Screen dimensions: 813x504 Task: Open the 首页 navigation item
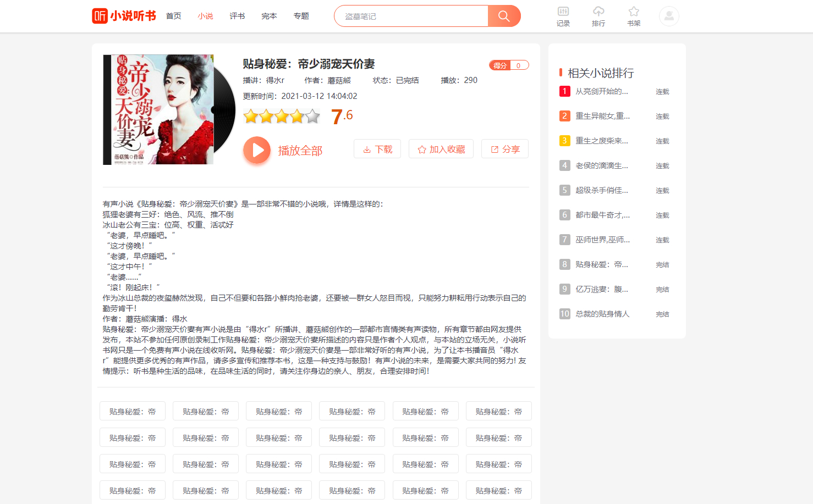tap(174, 16)
